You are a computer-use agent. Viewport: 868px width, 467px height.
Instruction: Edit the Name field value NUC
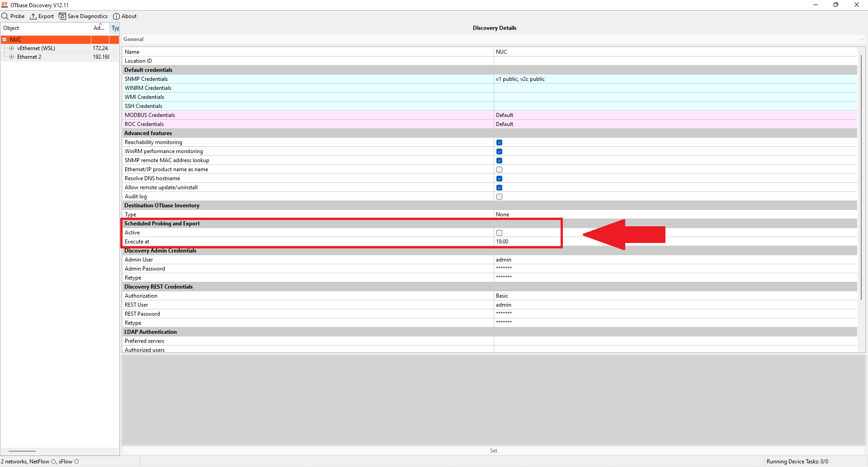pyautogui.click(x=675, y=52)
